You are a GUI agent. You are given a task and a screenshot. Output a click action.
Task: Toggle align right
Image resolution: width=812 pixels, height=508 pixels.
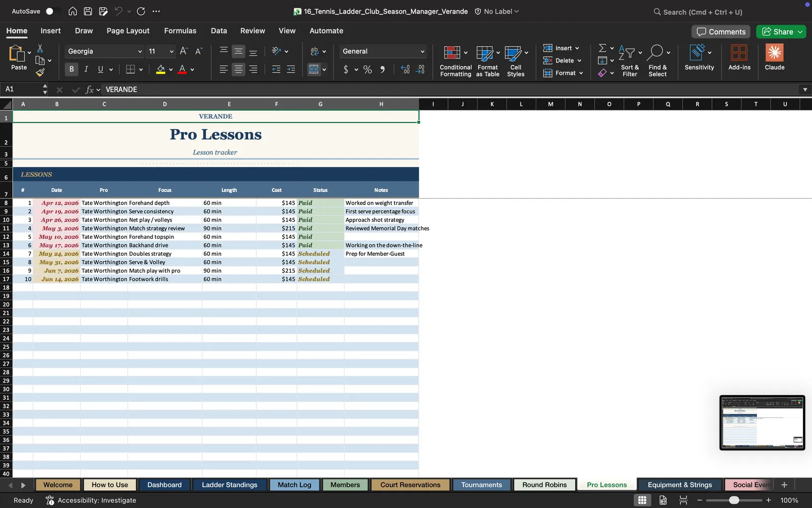tap(253, 69)
